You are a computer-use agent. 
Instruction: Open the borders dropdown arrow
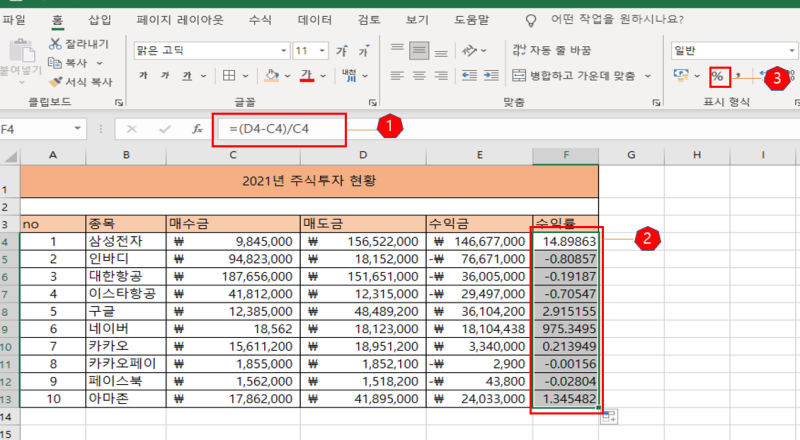[x=245, y=76]
